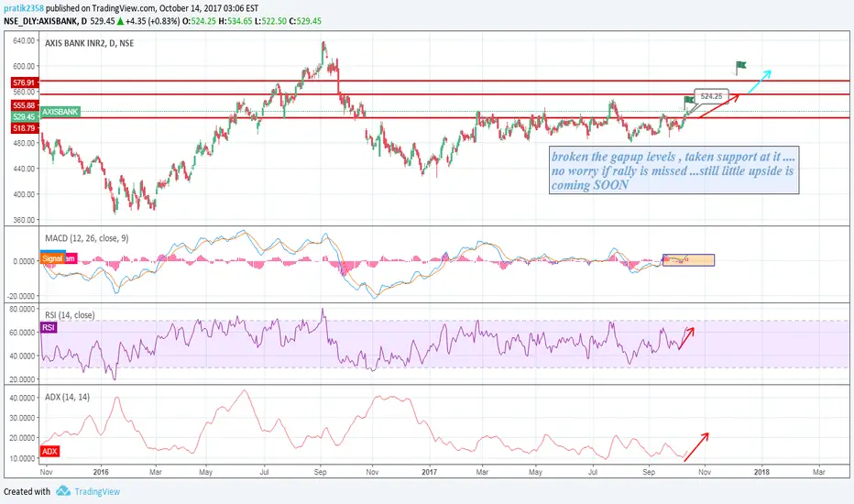Image resolution: width=854 pixels, height=504 pixels.
Task: Click the AXIS BANK INR2, D, NSE title
Action: (x=89, y=43)
